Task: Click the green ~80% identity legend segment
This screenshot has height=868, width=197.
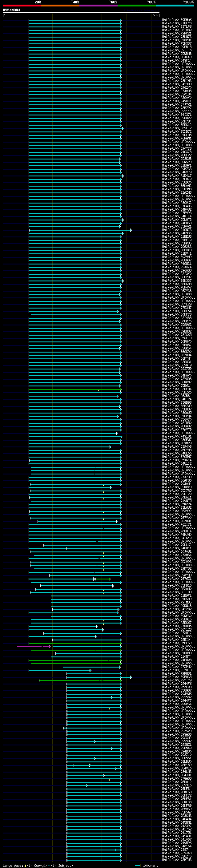Action: coord(137,6)
